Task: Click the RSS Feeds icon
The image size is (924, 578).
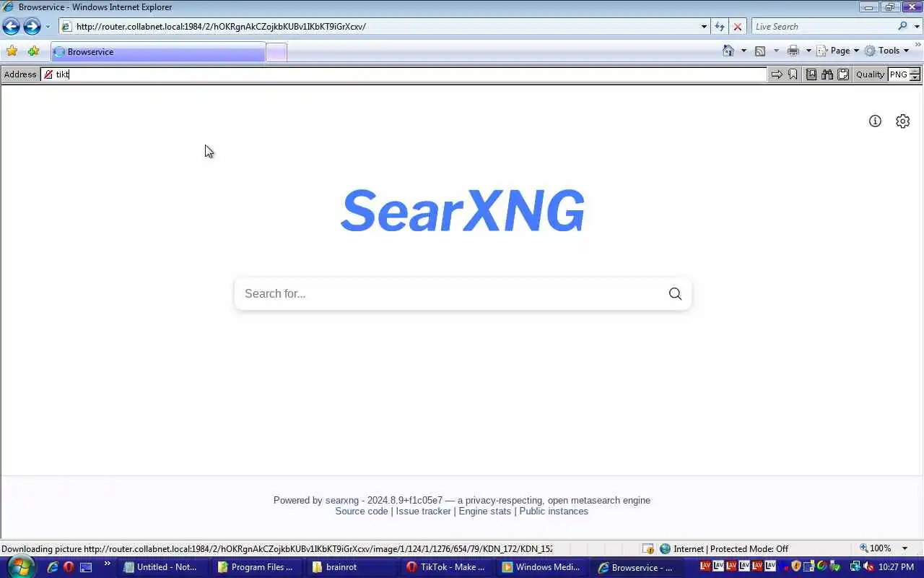Action: [x=760, y=51]
